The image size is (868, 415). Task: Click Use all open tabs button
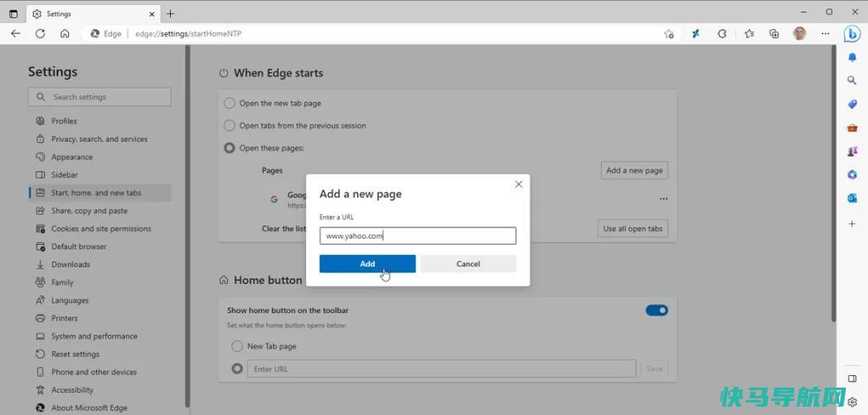(x=633, y=228)
